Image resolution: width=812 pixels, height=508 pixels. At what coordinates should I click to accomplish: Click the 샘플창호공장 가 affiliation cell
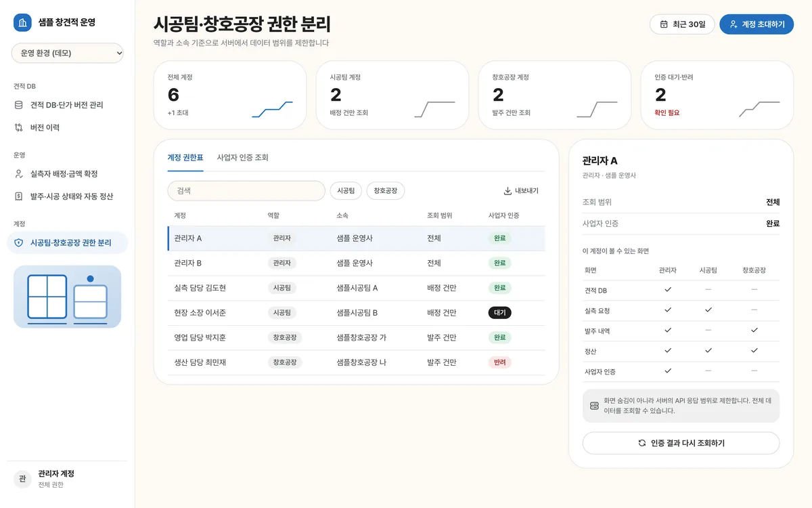point(361,337)
